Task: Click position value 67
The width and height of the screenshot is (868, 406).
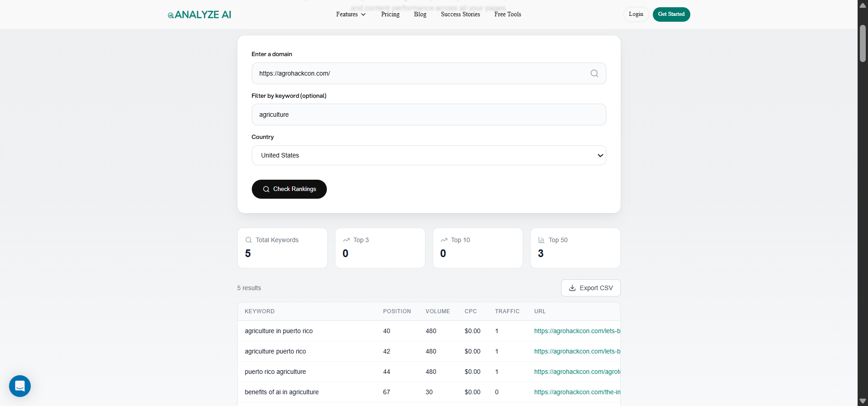Action: 387,392
